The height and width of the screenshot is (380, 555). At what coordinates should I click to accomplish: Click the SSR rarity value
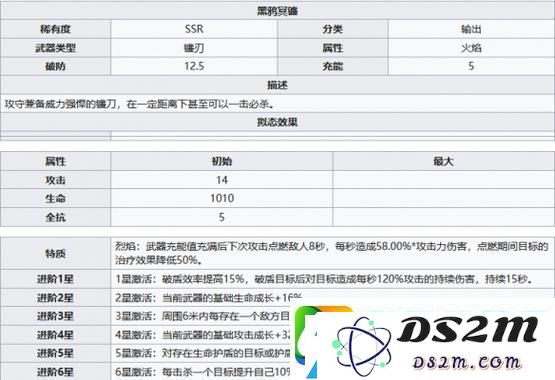(x=194, y=29)
